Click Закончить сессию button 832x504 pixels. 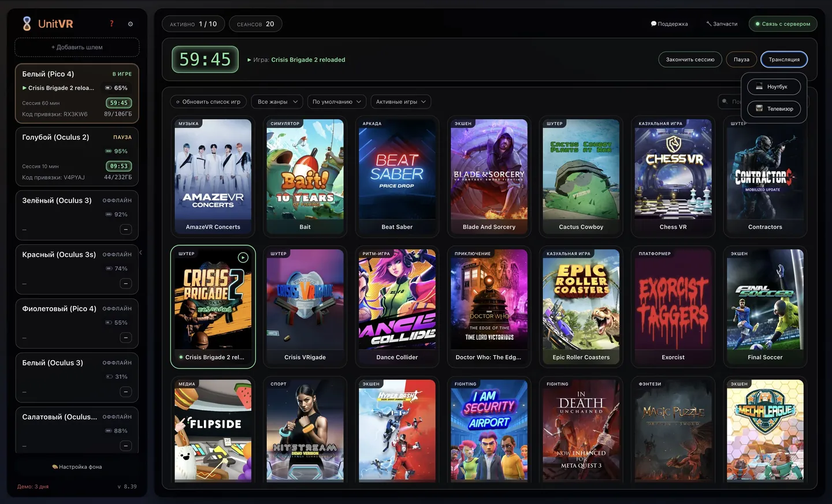tap(690, 59)
